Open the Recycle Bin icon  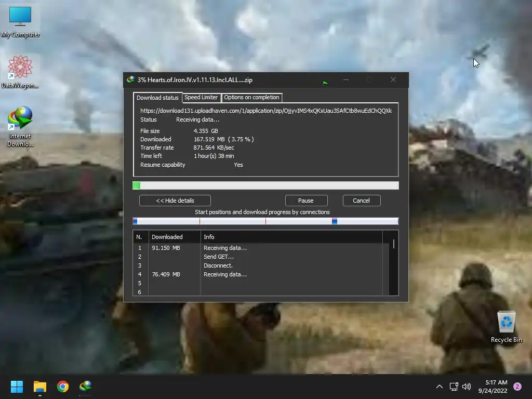pyautogui.click(x=506, y=326)
